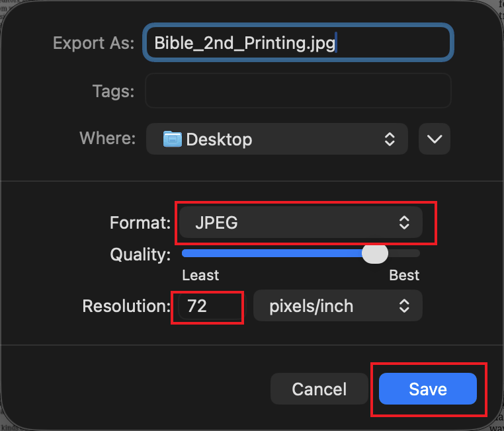Click the Least label under the slider
Viewport: 504px width, 431px height.
[200, 275]
